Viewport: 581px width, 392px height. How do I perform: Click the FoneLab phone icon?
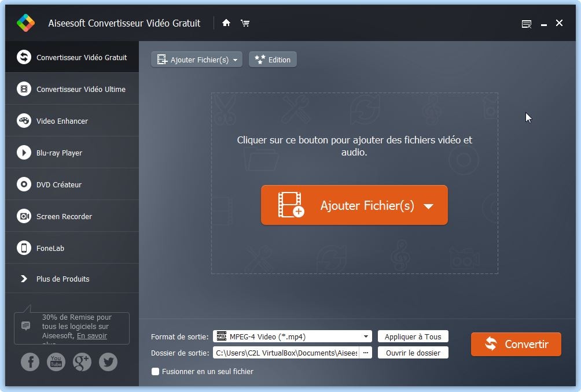(24, 249)
